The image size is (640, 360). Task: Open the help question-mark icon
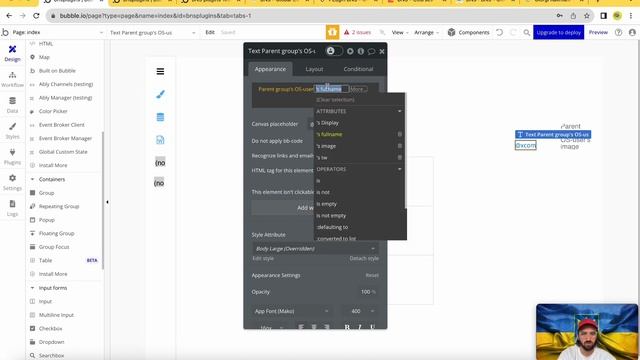tap(619, 32)
